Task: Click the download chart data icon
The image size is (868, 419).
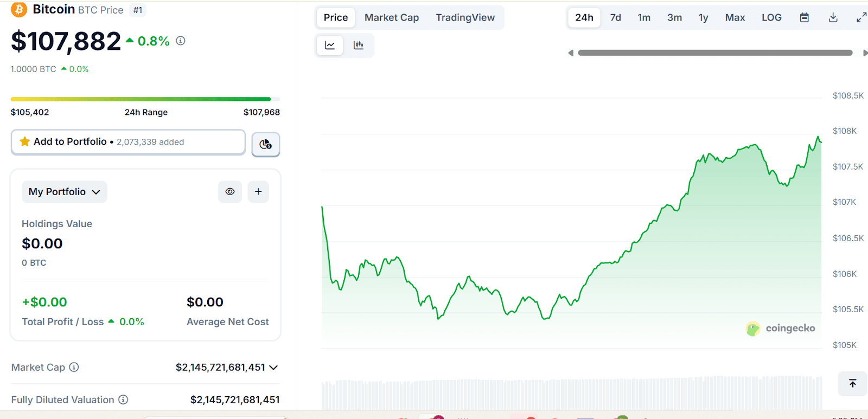Action: pyautogui.click(x=833, y=17)
